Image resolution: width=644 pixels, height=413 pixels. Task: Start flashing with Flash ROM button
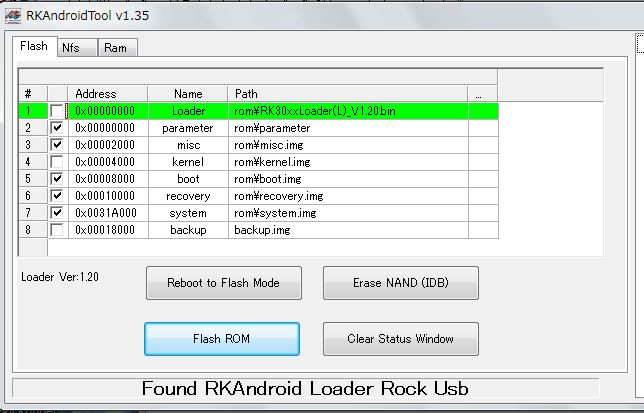[222, 339]
